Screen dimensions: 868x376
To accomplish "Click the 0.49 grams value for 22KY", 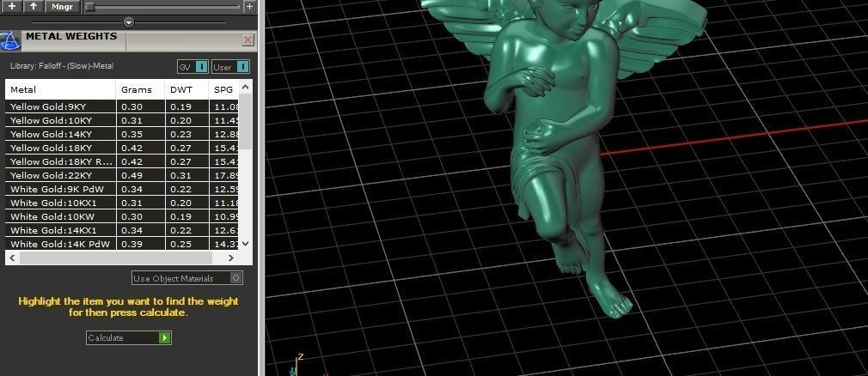I will 131,175.
